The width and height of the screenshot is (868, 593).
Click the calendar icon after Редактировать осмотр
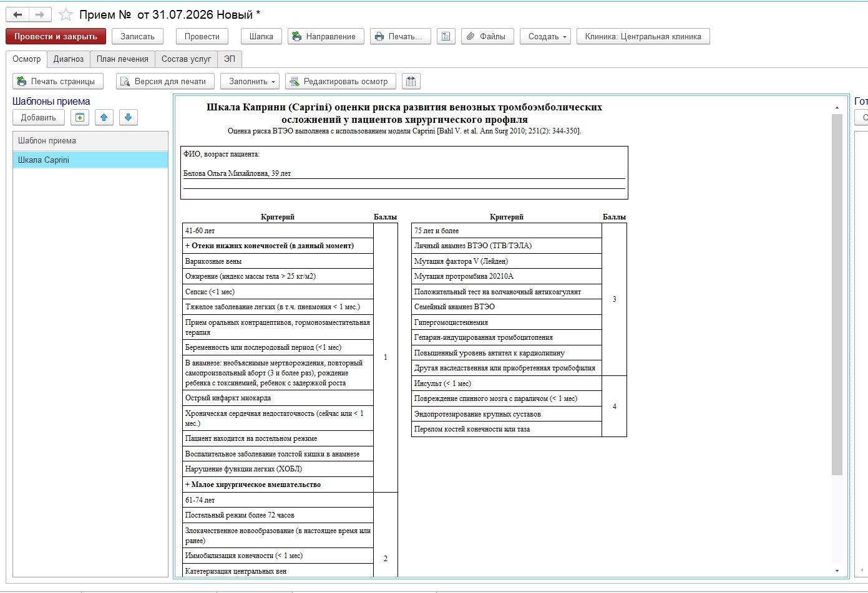click(411, 81)
